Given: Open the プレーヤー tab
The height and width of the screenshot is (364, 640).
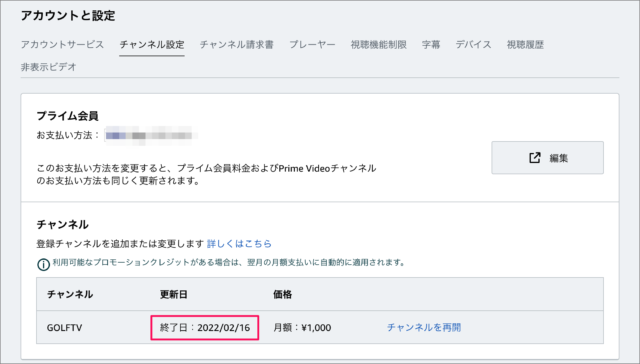Looking at the screenshot, I should (312, 44).
